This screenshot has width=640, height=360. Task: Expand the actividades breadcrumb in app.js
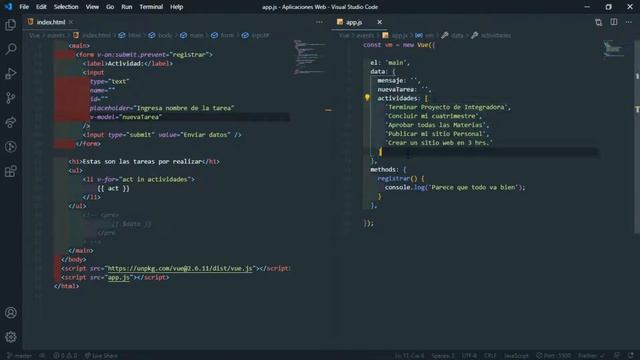(491, 36)
